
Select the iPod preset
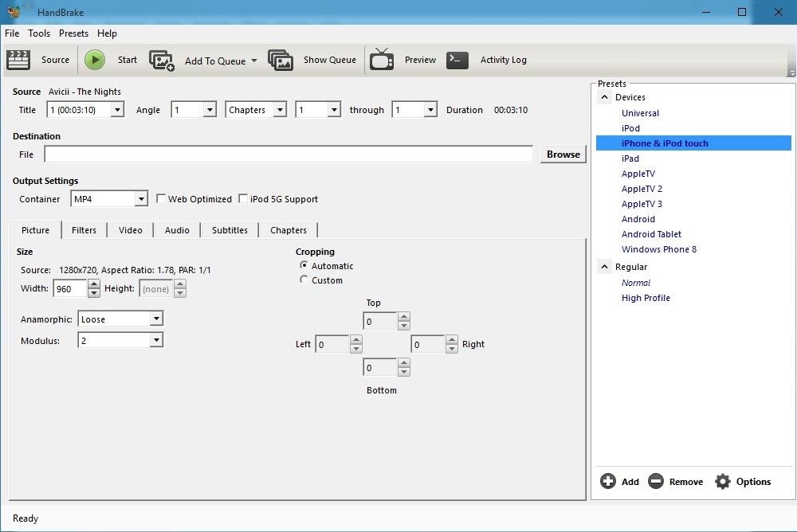tap(630, 128)
